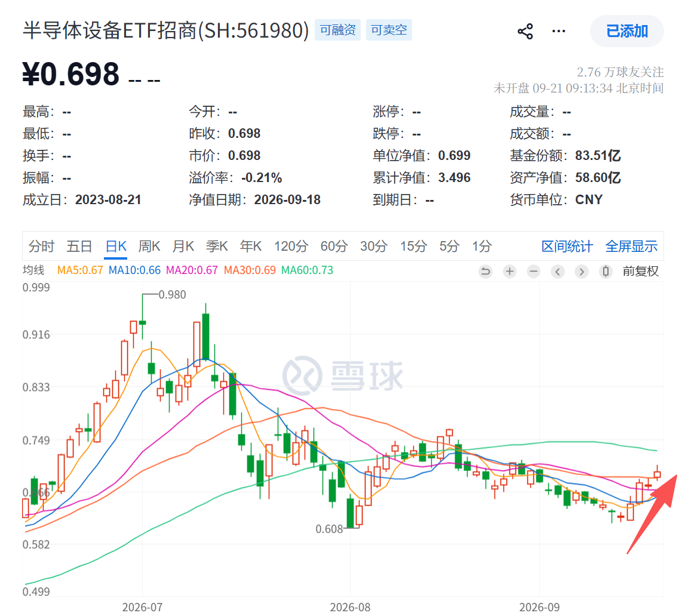
Task: Click the 成立日 date 2023-08-21
Action: [x=108, y=200]
